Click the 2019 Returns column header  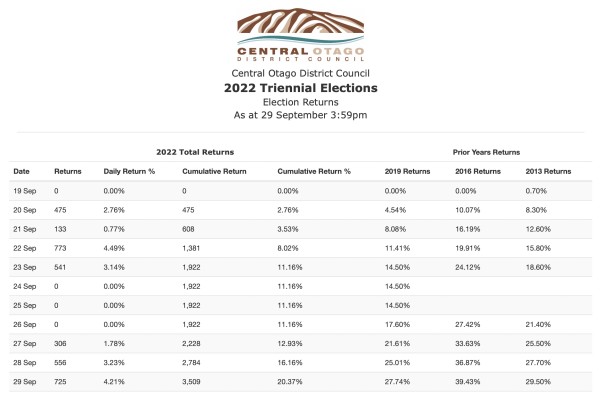tap(407, 171)
